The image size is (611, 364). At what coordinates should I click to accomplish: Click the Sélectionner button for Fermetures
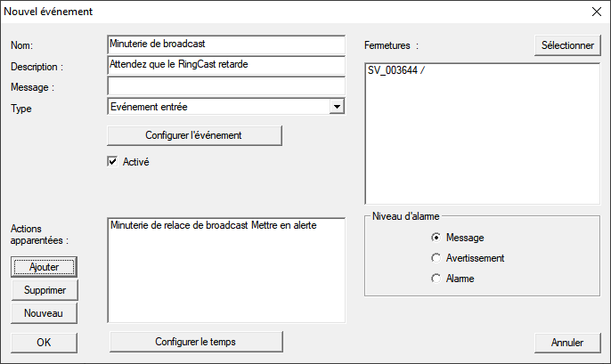coord(567,45)
